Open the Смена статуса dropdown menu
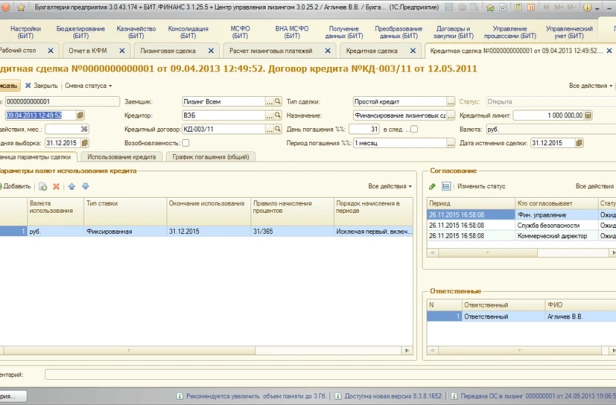 [88, 86]
